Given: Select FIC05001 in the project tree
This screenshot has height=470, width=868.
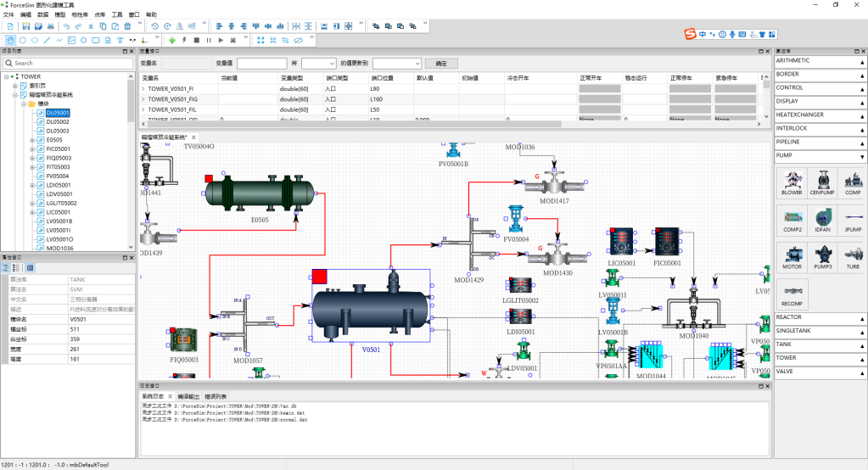Looking at the screenshot, I should 58,149.
